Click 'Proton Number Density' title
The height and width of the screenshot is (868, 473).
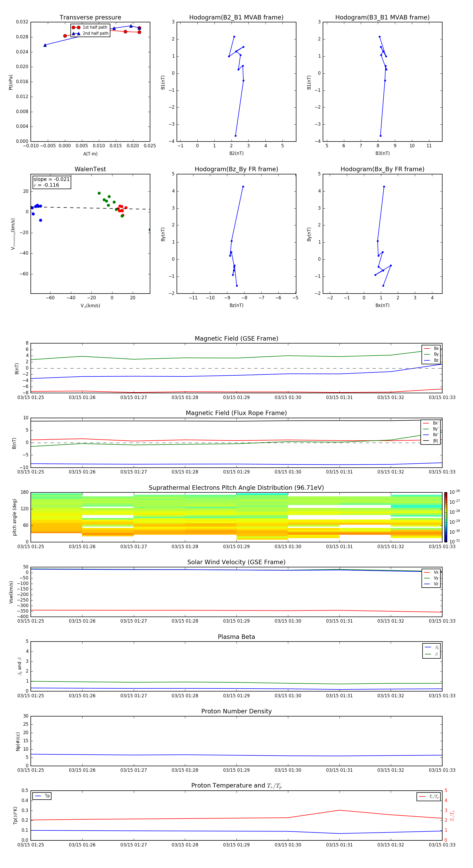(236, 711)
